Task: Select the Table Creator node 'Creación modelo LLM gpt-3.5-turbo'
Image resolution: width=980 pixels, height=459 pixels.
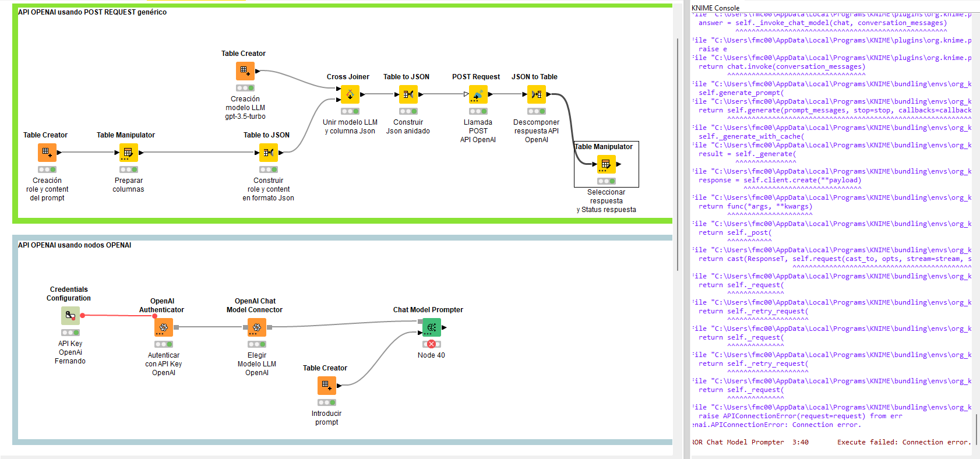Action: click(x=245, y=71)
